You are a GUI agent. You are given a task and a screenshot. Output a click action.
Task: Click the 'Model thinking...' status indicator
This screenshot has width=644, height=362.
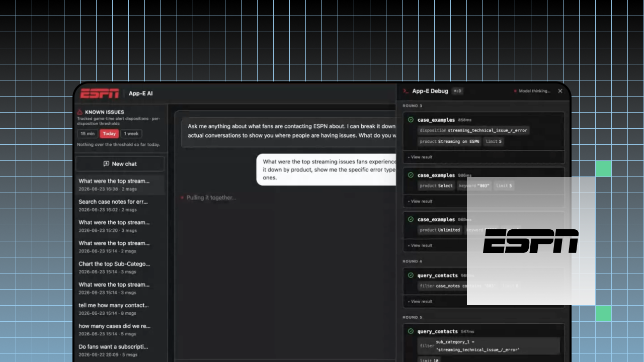point(532,91)
